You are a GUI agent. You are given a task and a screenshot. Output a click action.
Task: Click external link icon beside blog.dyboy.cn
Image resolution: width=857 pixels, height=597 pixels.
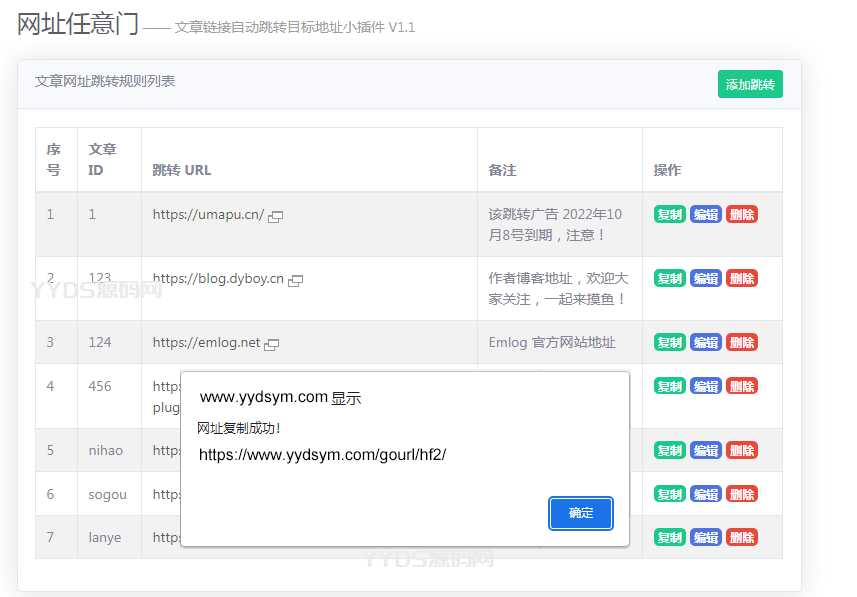point(296,280)
